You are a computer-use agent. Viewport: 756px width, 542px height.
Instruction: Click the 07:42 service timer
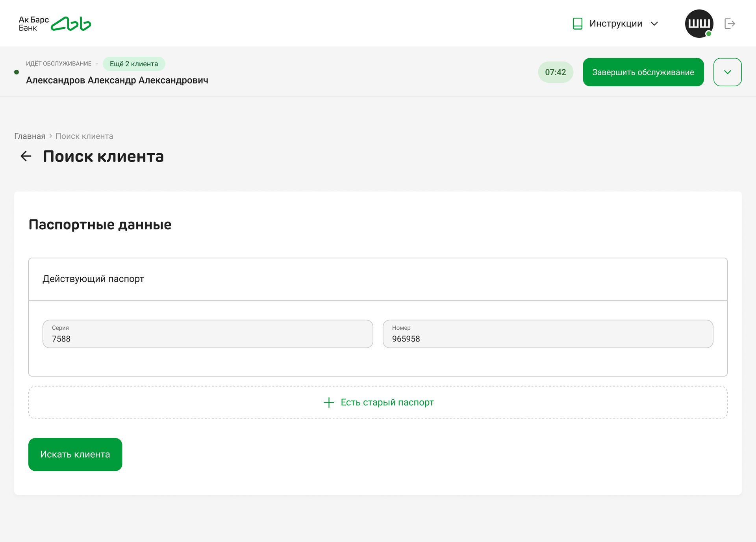pyautogui.click(x=555, y=72)
